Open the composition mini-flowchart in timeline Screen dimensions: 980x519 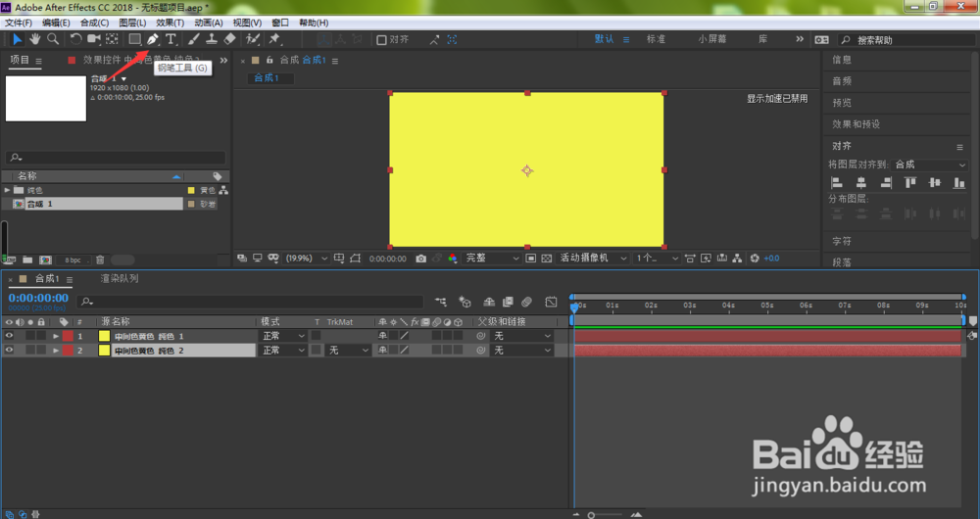tap(441, 303)
